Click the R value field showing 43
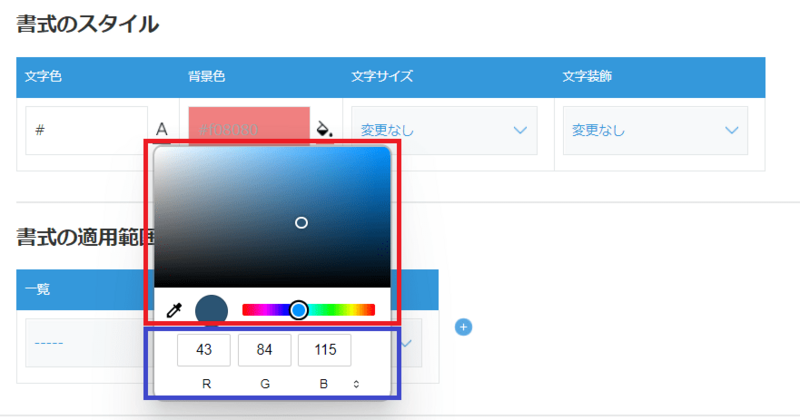800x420 pixels. click(204, 350)
